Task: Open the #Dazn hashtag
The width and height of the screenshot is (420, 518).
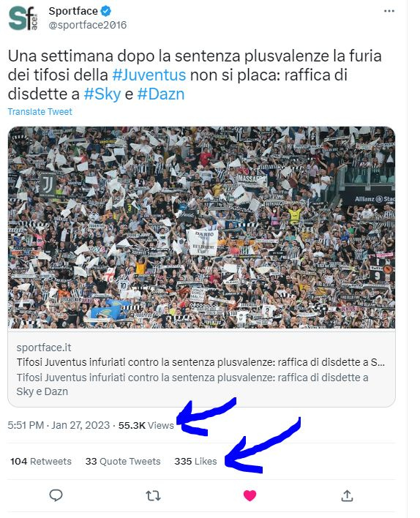Action: (161, 94)
